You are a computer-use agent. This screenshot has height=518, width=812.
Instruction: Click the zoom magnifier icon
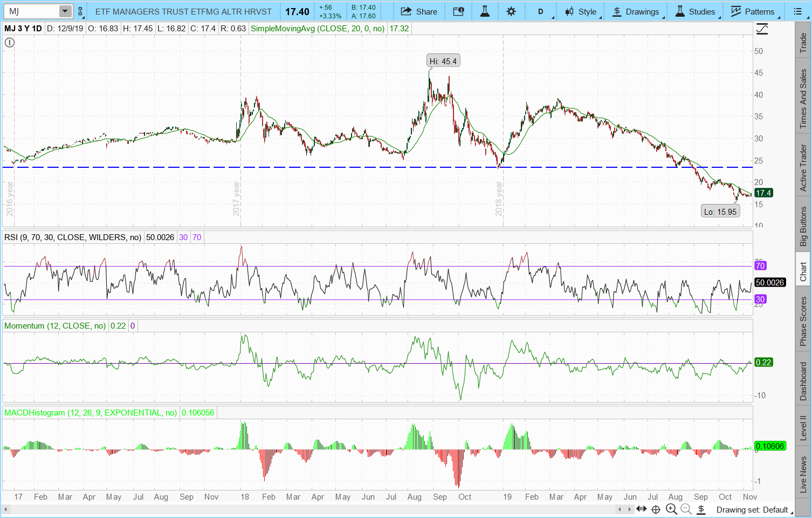pos(671,509)
